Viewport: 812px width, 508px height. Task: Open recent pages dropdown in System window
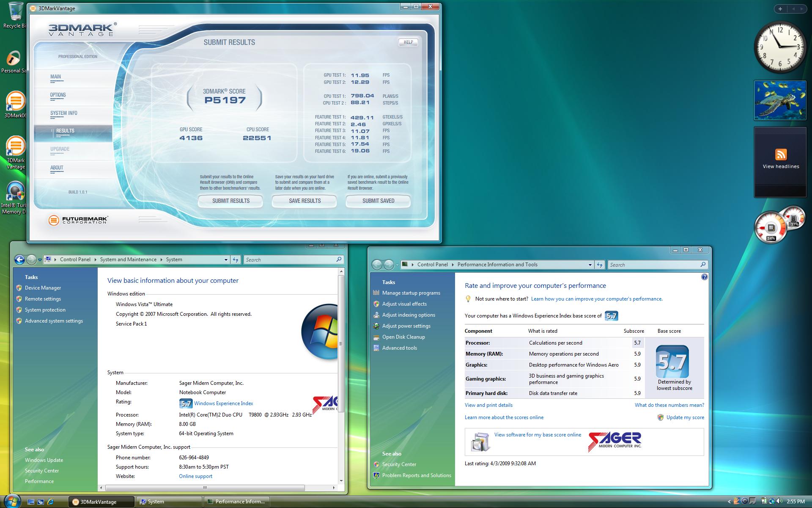[40, 260]
